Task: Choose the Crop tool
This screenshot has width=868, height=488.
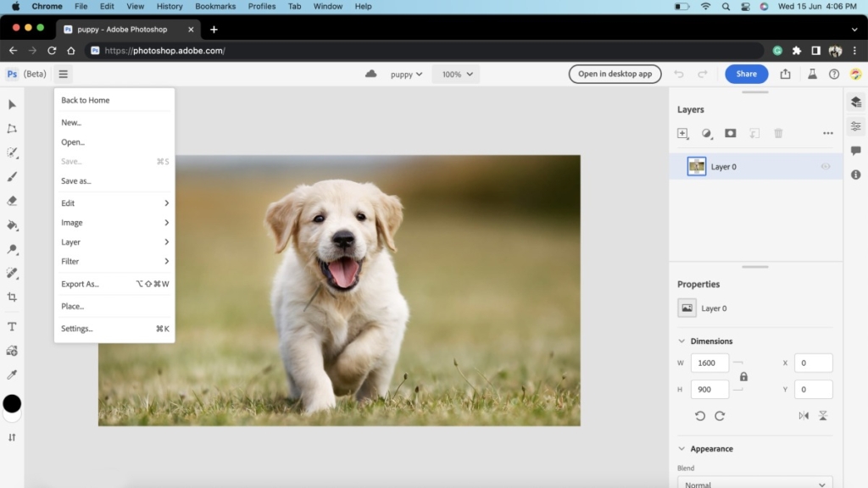Action: [12, 297]
